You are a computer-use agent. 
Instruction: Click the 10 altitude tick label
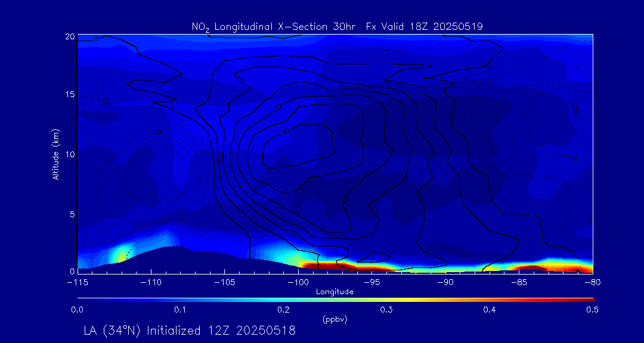coord(69,154)
